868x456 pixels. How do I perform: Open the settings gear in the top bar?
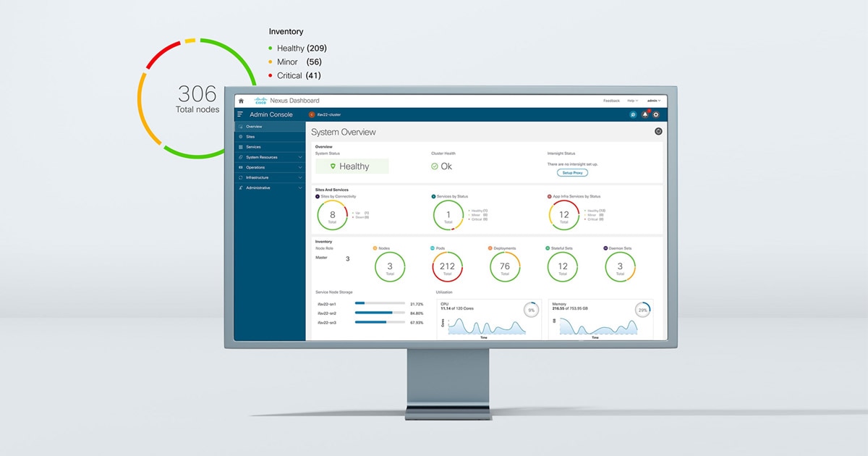tap(656, 114)
